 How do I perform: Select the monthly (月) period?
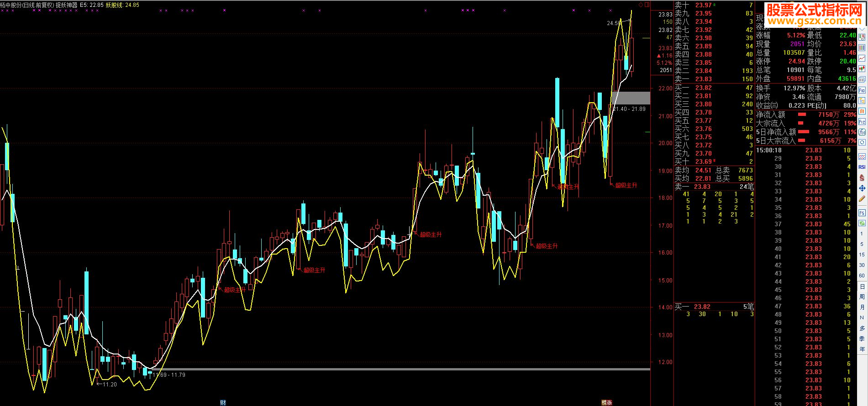[x=862, y=307]
